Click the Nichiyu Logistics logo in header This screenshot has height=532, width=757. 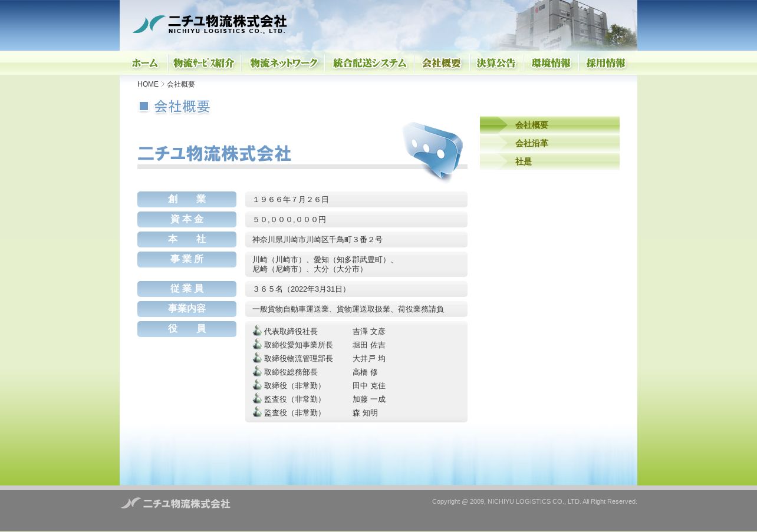pyautogui.click(x=209, y=24)
